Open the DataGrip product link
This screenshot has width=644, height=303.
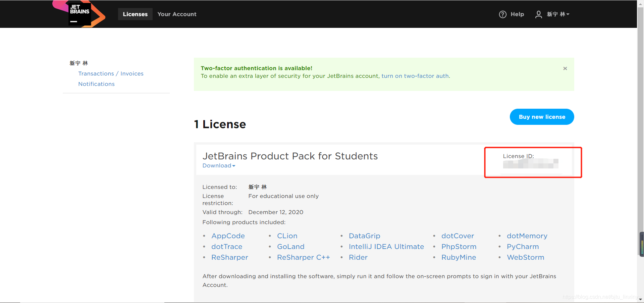(x=364, y=236)
